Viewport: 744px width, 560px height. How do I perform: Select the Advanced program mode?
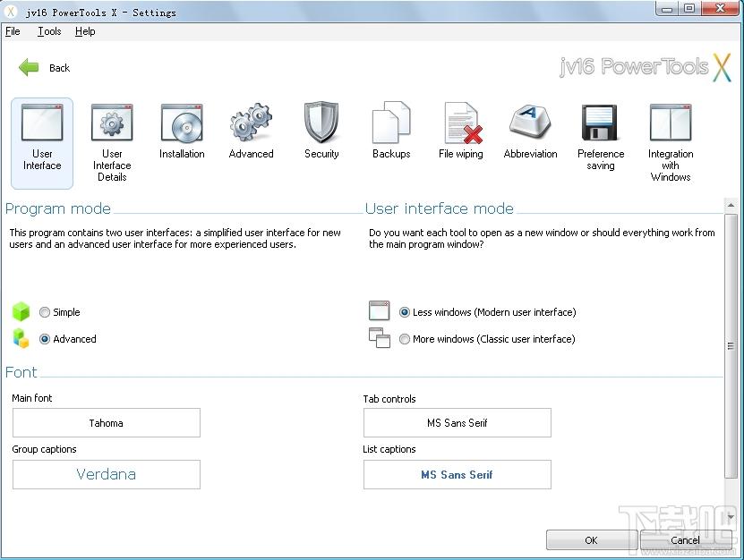tap(45, 339)
